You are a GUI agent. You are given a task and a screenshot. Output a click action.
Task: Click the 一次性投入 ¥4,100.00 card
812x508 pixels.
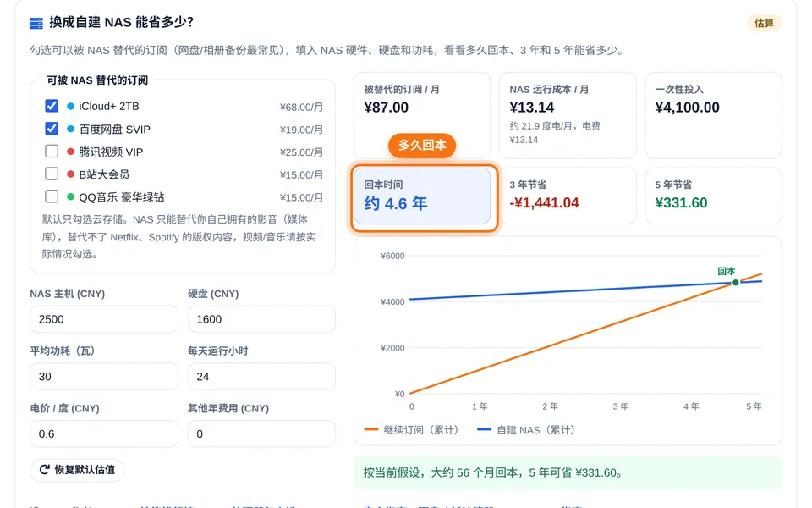pyautogui.click(x=713, y=115)
